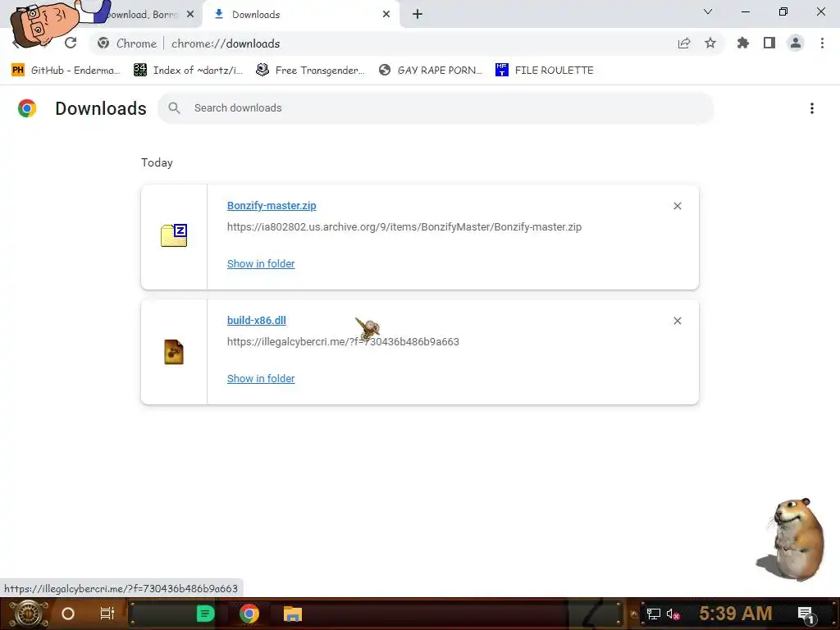Bookmark this tab with the star icon
The width and height of the screenshot is (840, 630).
coord(710,43)
